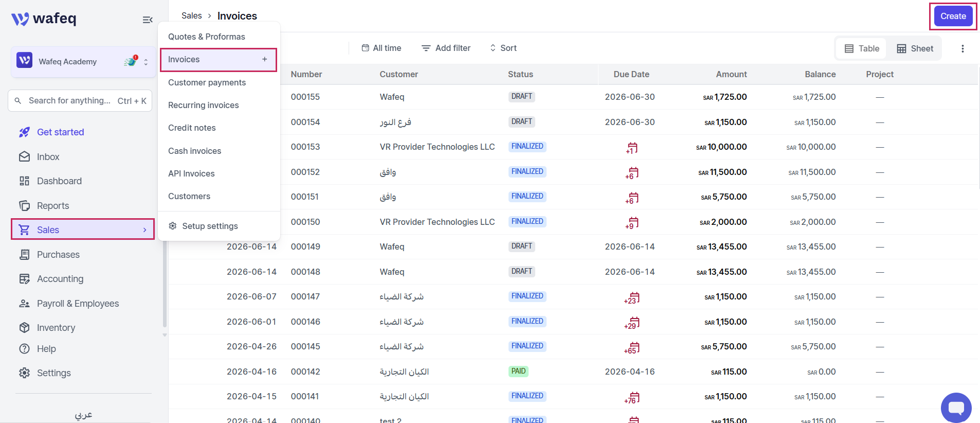Click the Search for anything field
980x423 pixels.
80,101
